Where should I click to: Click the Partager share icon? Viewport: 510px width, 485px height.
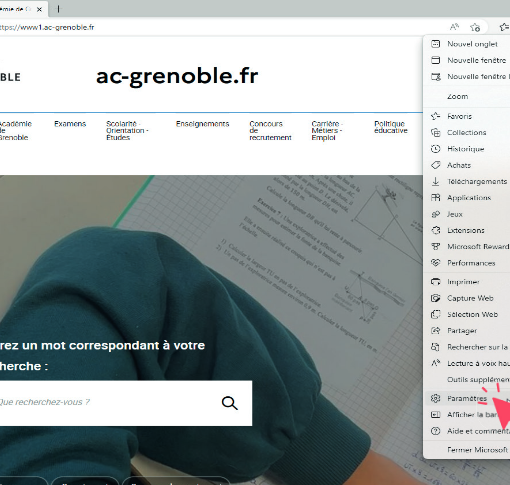tap(436, 331)
